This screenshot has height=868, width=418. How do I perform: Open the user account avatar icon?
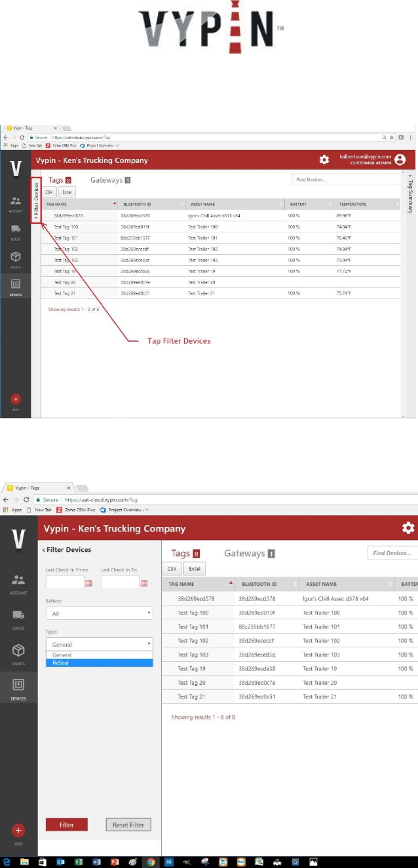pos(400,160)
